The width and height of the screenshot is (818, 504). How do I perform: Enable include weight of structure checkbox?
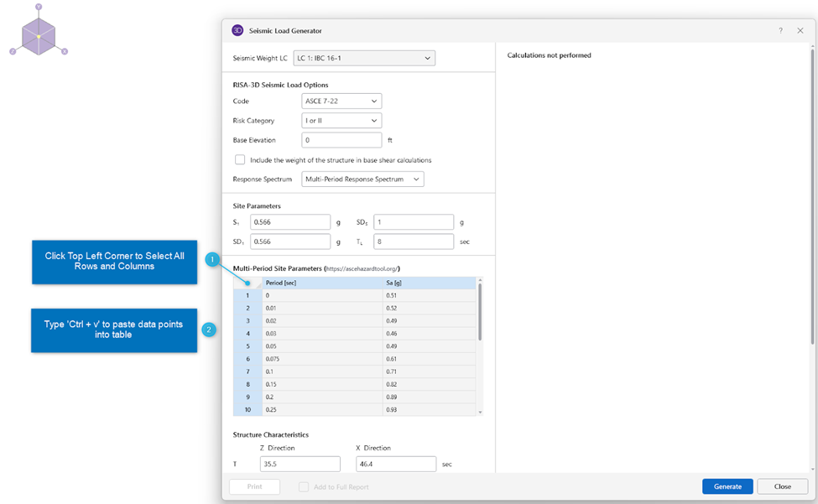click(240, 159)
